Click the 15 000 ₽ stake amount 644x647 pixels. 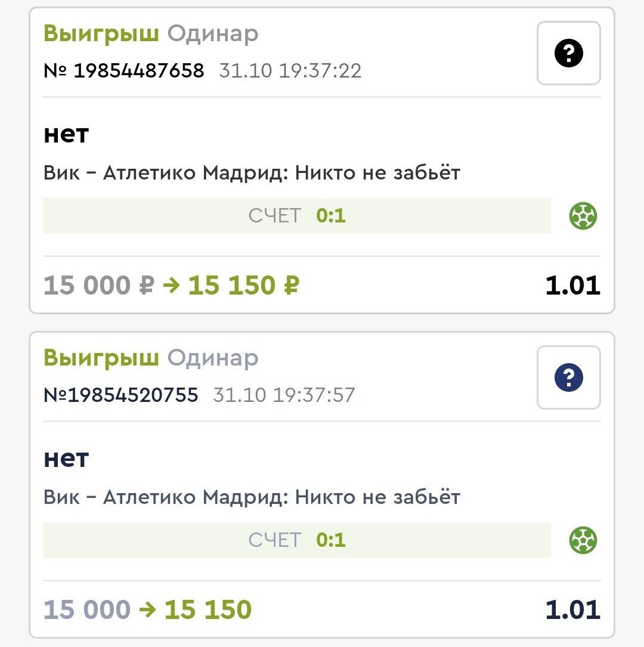click(x=98, y=286)
